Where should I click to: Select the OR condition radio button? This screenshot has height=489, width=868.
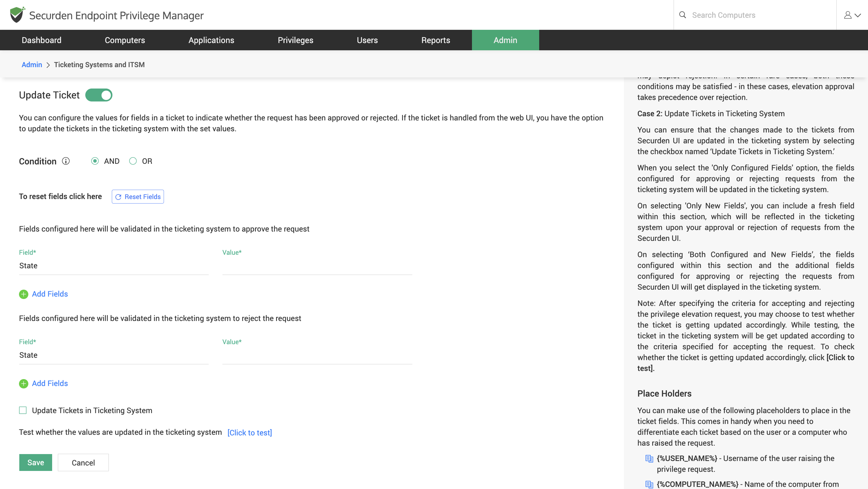click(133, 161)
